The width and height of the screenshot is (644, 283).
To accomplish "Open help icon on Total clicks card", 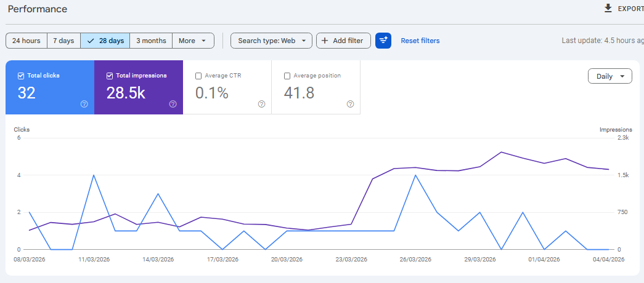I will [x=84, y=104].
